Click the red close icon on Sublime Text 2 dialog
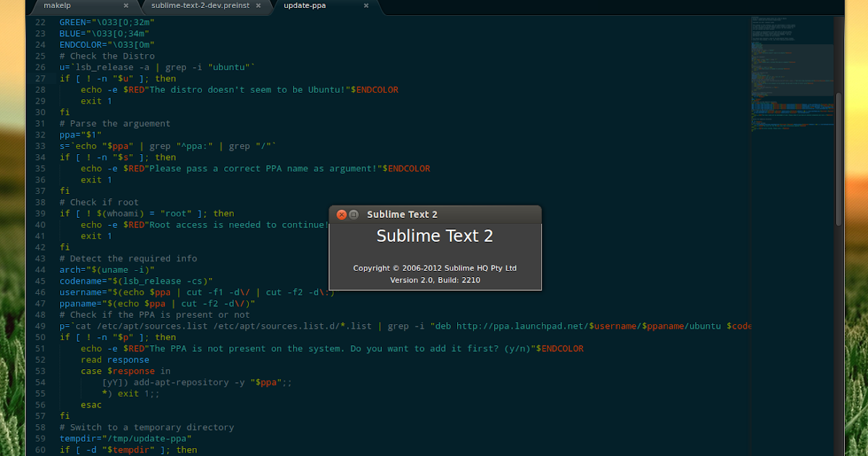Screen dimensions: 868x456 point(341,214)
